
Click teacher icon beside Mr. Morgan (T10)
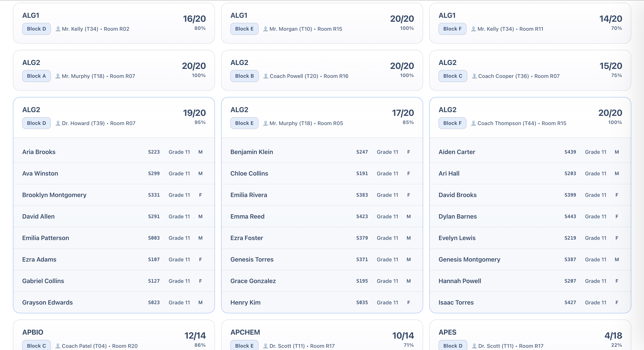[266, 29]
